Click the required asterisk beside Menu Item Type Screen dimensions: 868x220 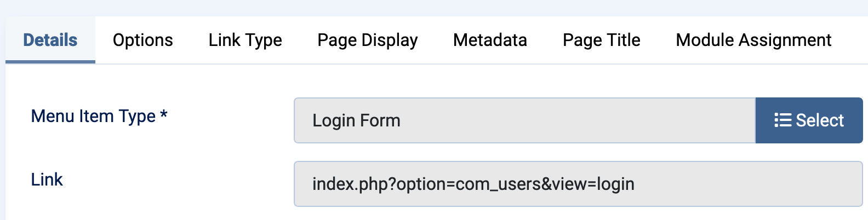(x=163, y=115)
